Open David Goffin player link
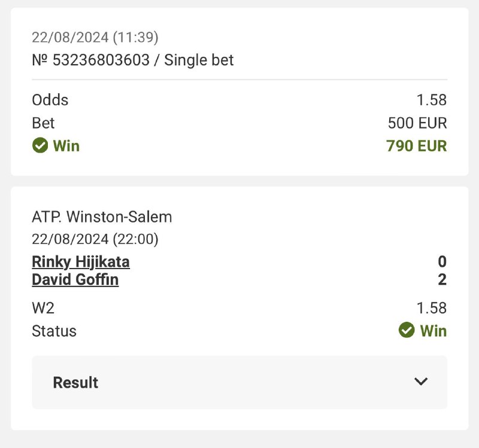Screen dimensions: 479x448 [75, 279]
